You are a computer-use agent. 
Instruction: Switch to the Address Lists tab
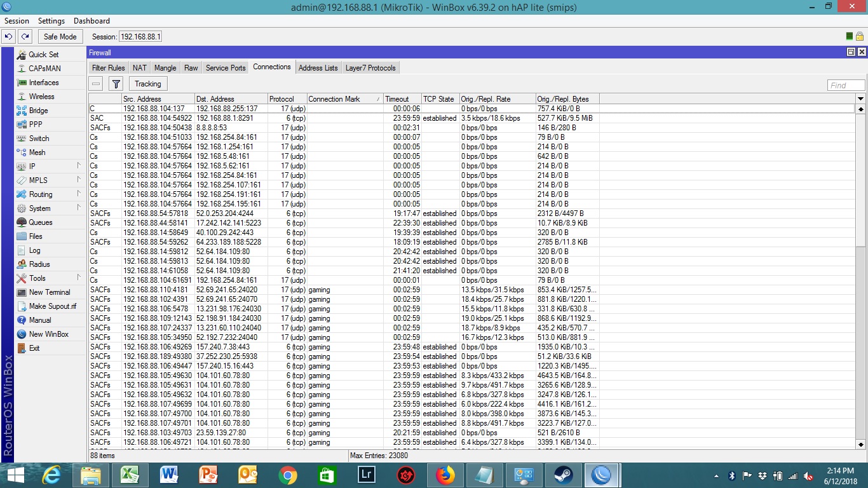tap(318, 68)
